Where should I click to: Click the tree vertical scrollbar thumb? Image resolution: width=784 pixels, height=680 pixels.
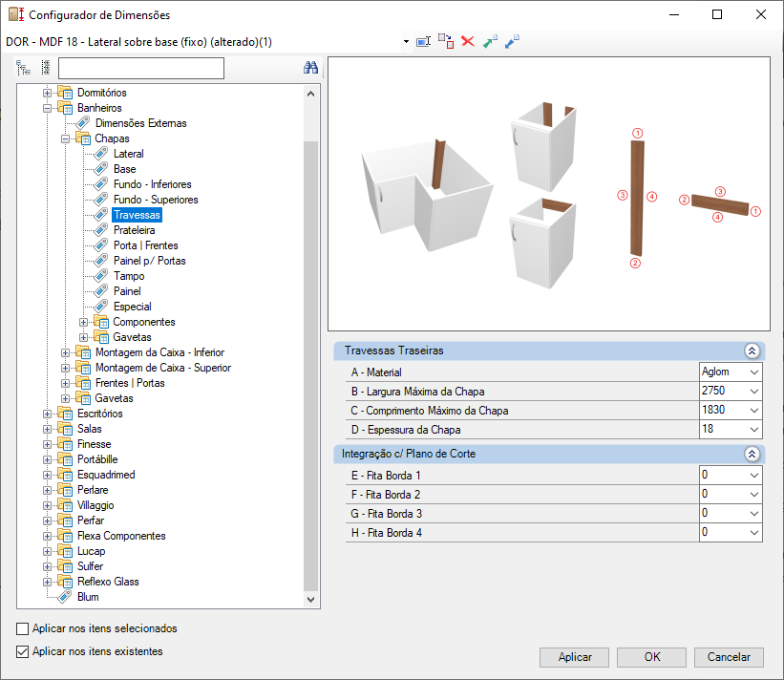pyautogui.click(x=310, y=366)
